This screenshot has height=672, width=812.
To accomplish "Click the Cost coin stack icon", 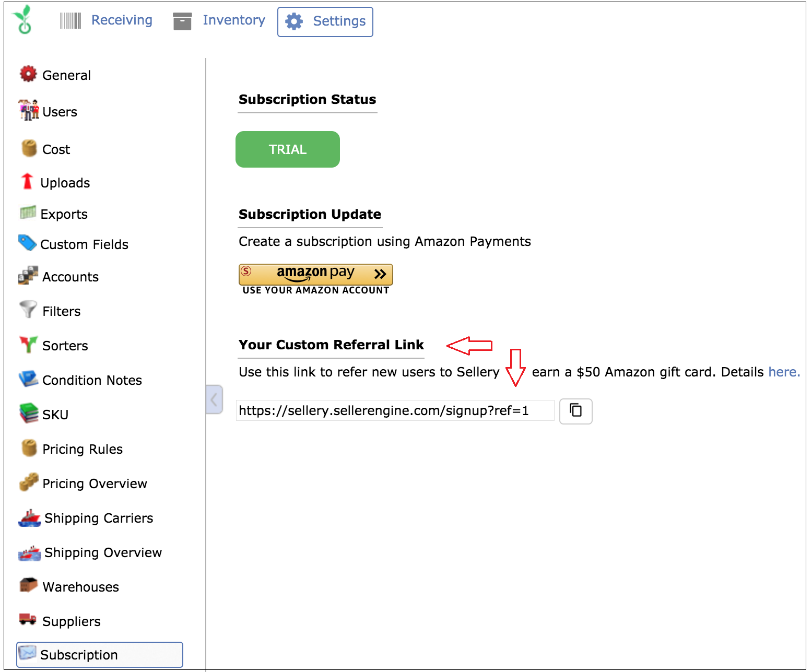I will tap(29, 148).
